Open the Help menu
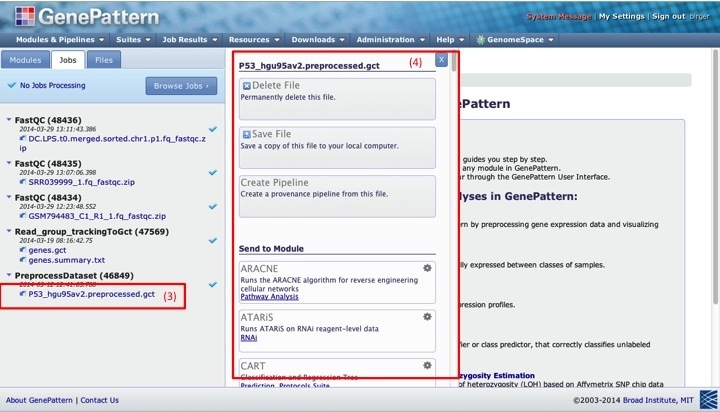Screen dimensions: 720x412 click(x=450, y=40)
